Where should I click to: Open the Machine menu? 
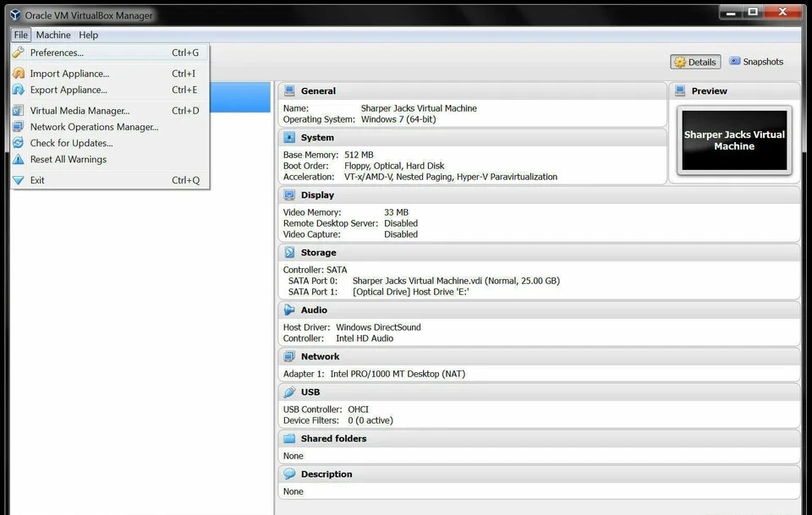pyautogui.click(x=53, y=35)
